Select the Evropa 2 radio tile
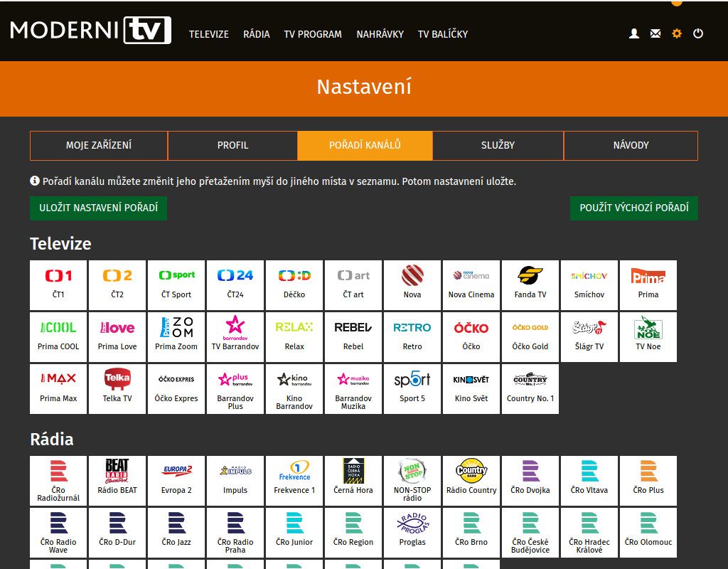Screen dimensions: 728x569 pyautogui.click(x=176, y=480)
